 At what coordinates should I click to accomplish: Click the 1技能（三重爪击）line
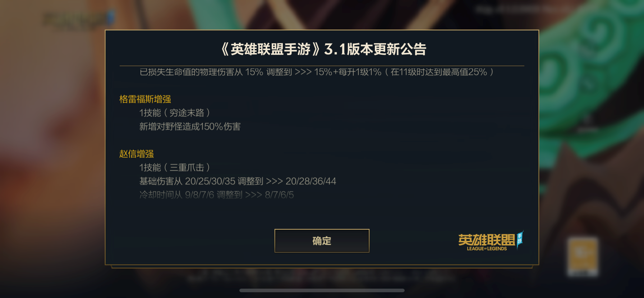pyautogui.click(x=175, y=167)
